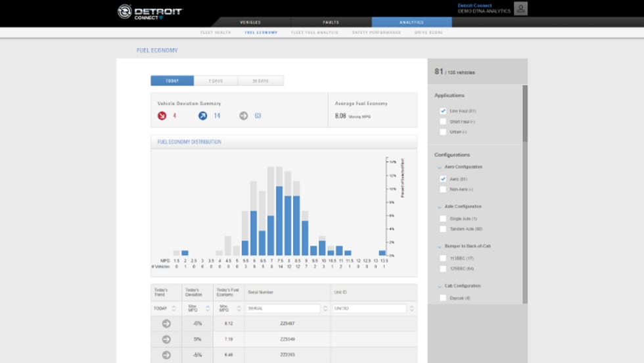The height and width of the screenshot is (363, 644).
Task: Click the red downward deviation arrow icon
Action: [162, 116]
